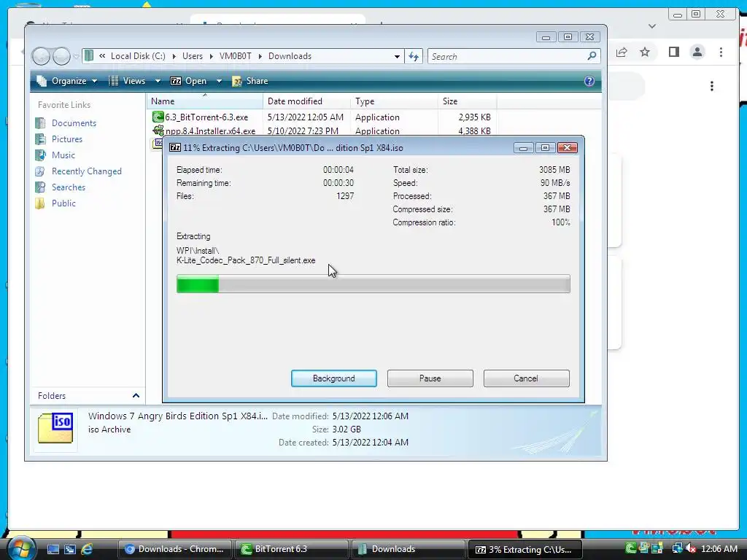The image size is (747, 560).
Task: Sort by the Date modified column header
Action: [x=306, y=101]
